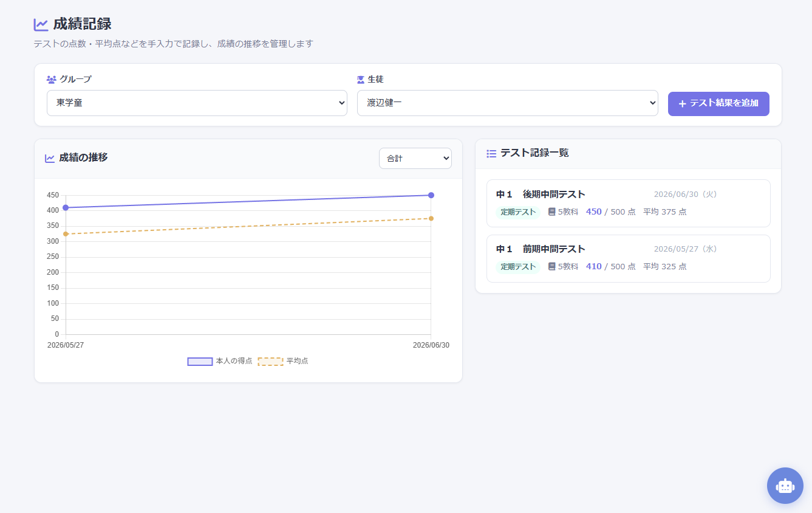Click 定期テスト tag in 後期中間テスト card
812x513 pixels.
518,212
